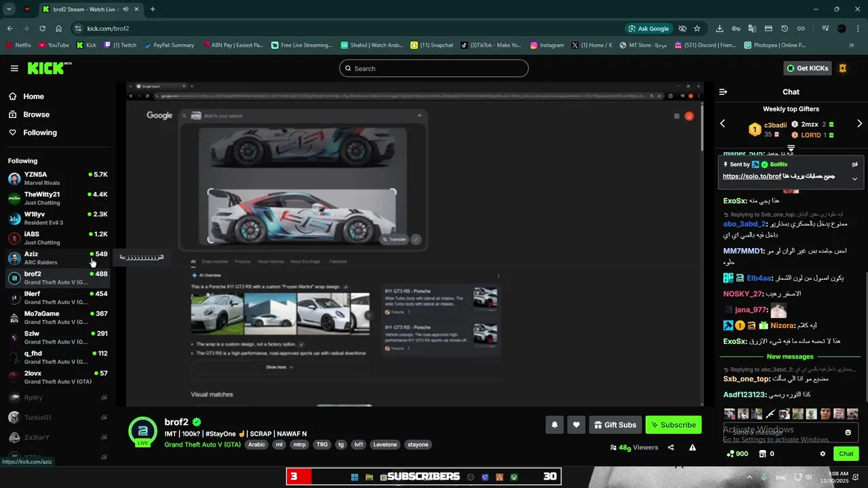Open a new browser tab
The image size is (868, 488).
tap(152, 9)
